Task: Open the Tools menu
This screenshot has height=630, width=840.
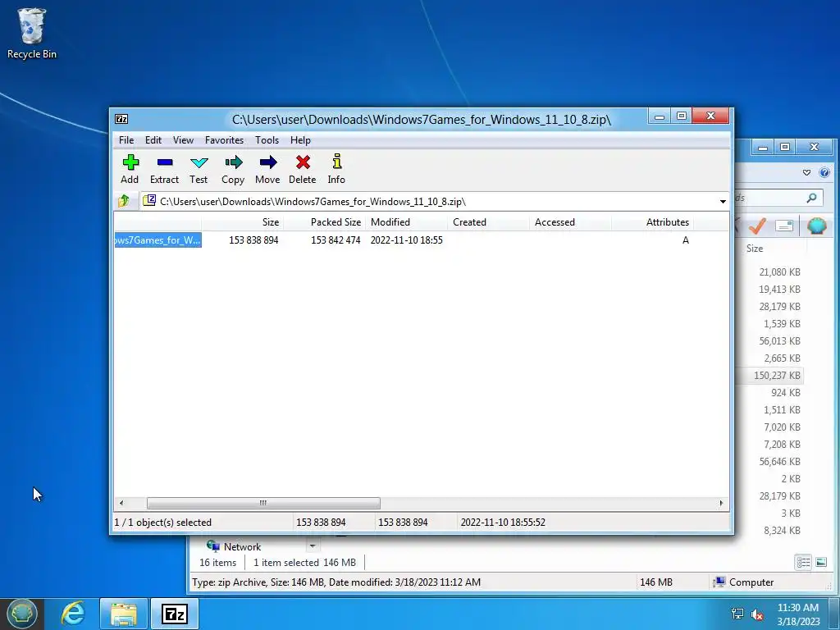Action: point(267,139)
